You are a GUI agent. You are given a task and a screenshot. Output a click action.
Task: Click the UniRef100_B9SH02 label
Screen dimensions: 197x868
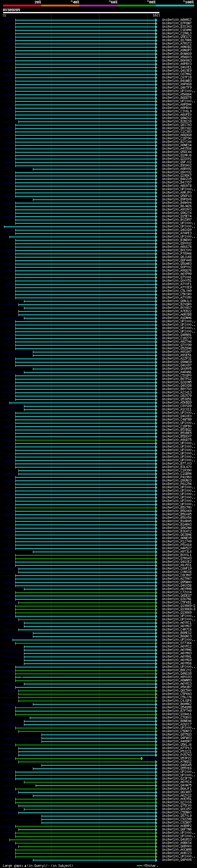point(177,165)
